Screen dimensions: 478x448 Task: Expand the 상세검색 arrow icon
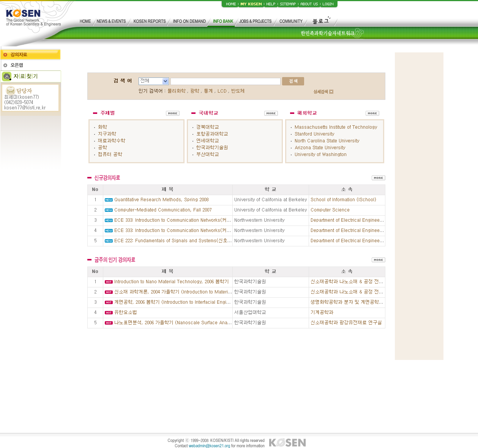pos(331,91)
